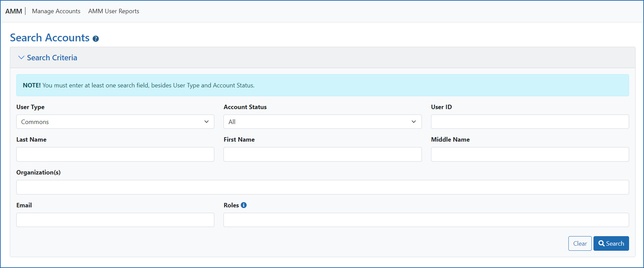Screen dimensions: 644x268
Task: Open help icon beside Search Accounts heading
Action: pyautogui.click(x=96, y=39)
